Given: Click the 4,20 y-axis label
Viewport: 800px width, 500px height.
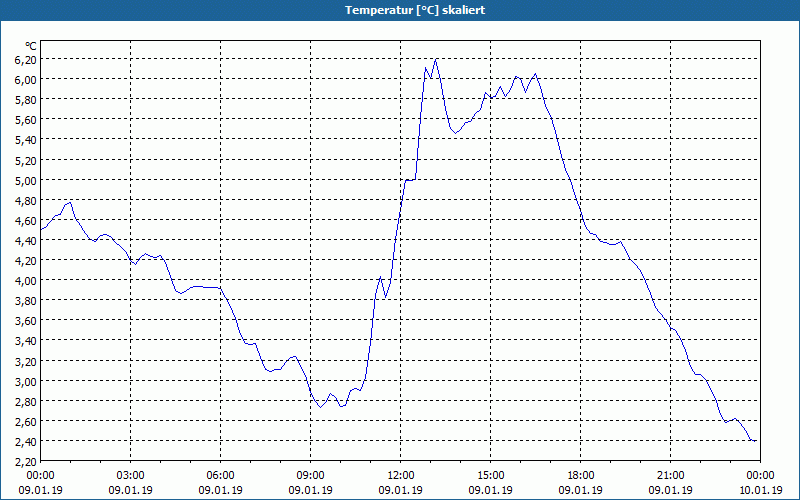Looking at the screenshot, I should point(26,261).
